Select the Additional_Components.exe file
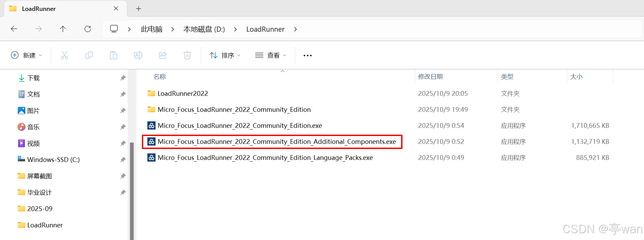 [277, 141]
